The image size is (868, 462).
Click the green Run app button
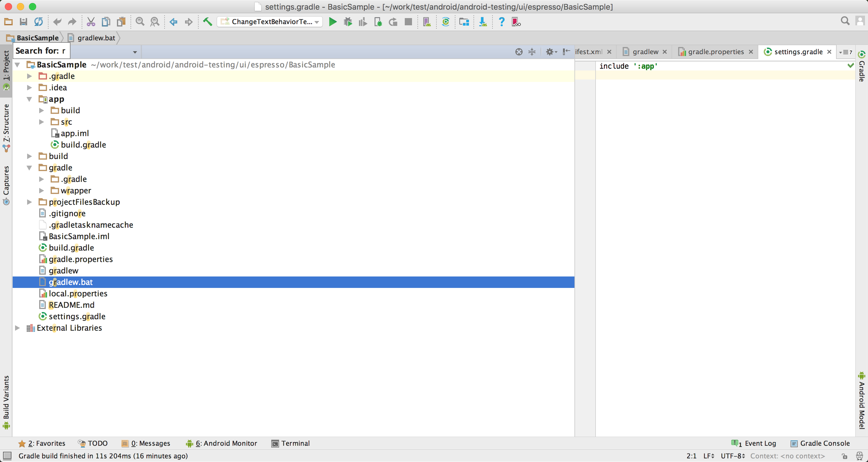pos(332,22)
